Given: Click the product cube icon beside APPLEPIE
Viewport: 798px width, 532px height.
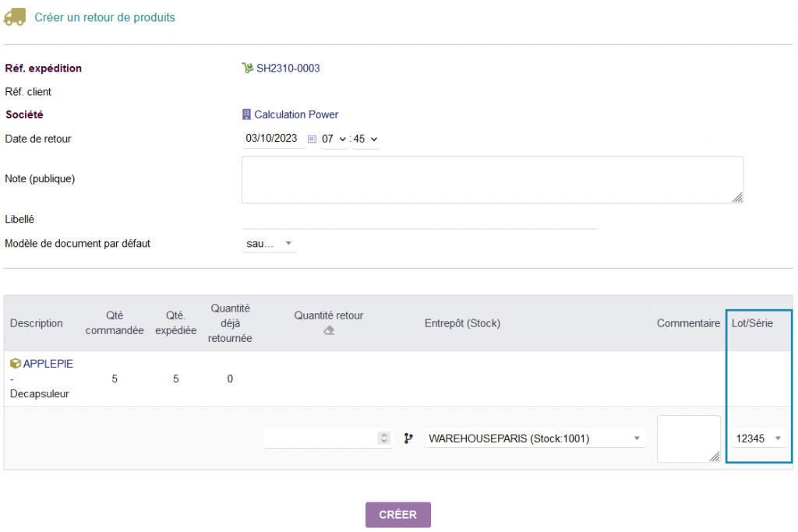Looking at the screenshot, I should point(16,364).
